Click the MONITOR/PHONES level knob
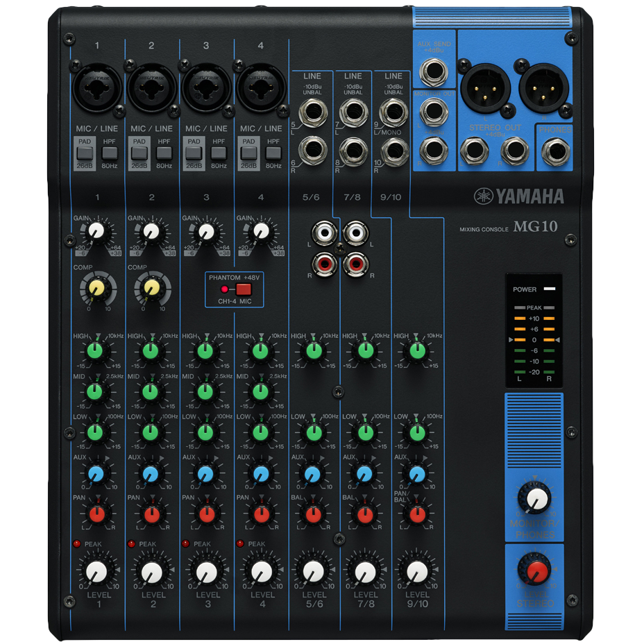Viewport: 644px width, 644px height. click(535, 498)
